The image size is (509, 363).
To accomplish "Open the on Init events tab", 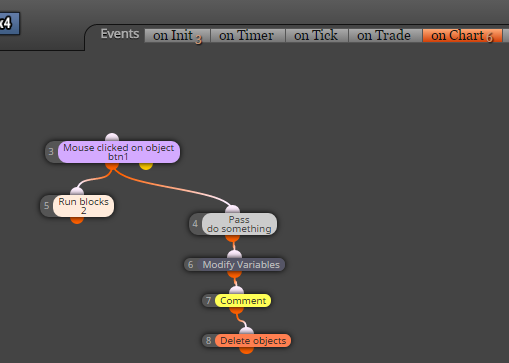I will point(177,35).
